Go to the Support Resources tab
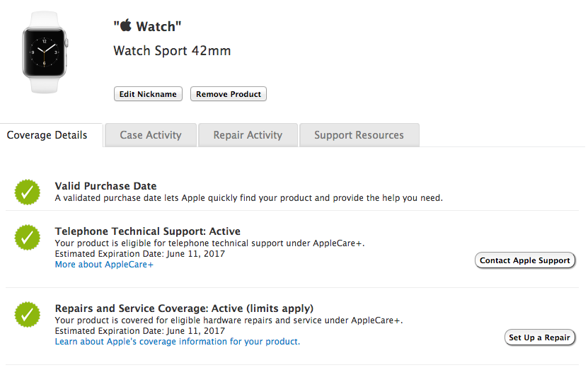The height and width of the screenshot is (370, 588). coord(359,135)
